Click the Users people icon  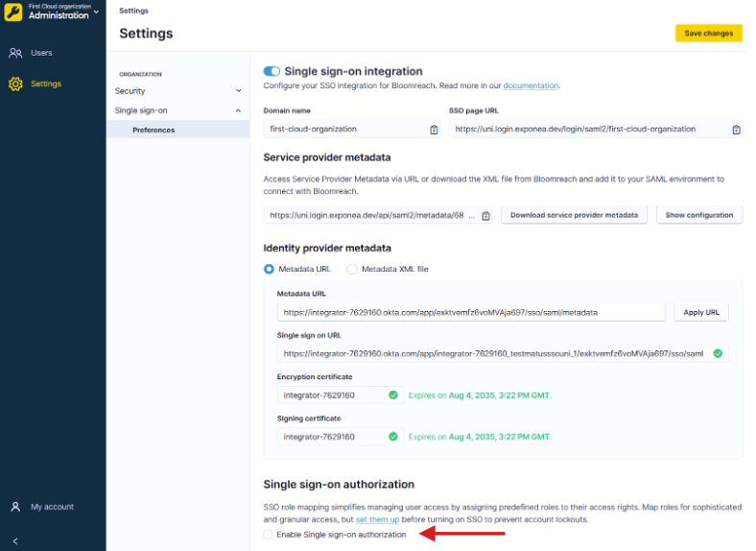point(15,53)
